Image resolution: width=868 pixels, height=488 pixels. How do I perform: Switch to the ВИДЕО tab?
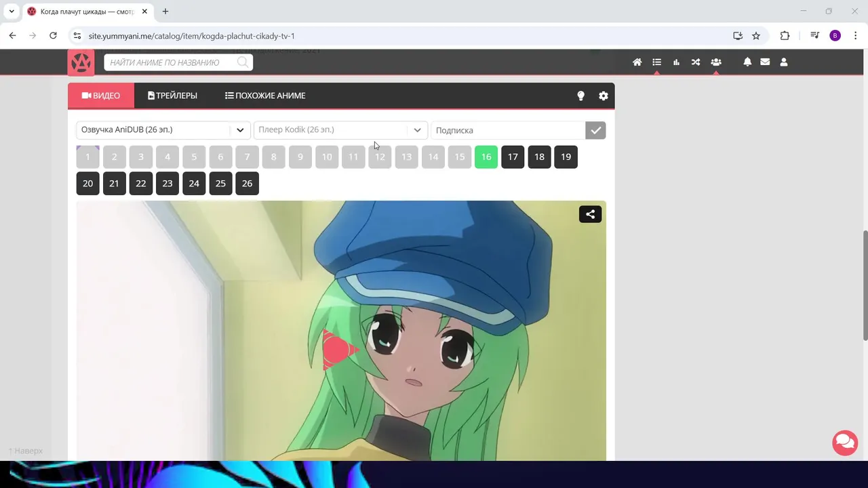tap(101, 96)
